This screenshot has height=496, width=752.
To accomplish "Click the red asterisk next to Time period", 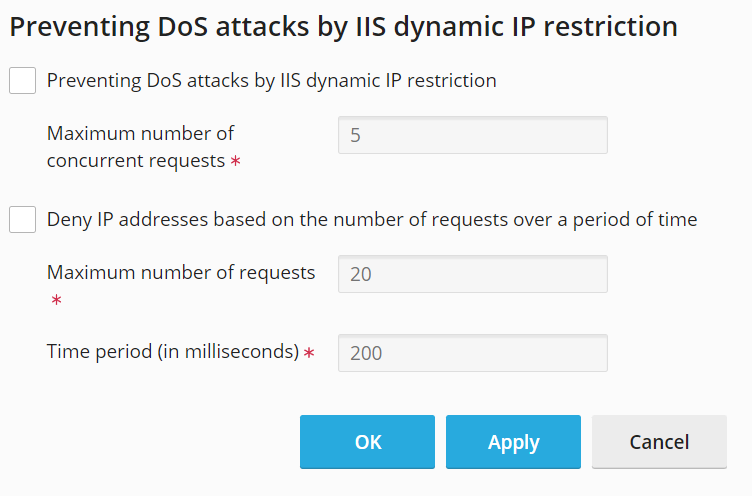I will (x=309, y=353).
